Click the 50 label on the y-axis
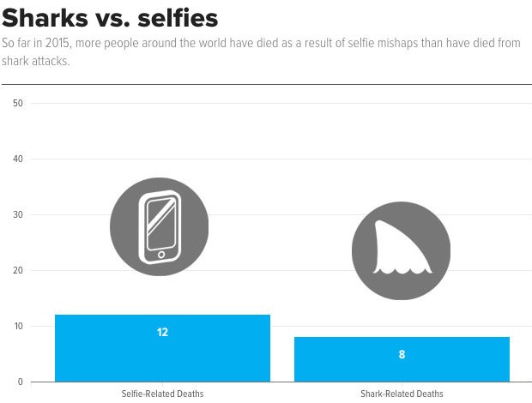Screen dimensions: 532x403 click(18, 104)
